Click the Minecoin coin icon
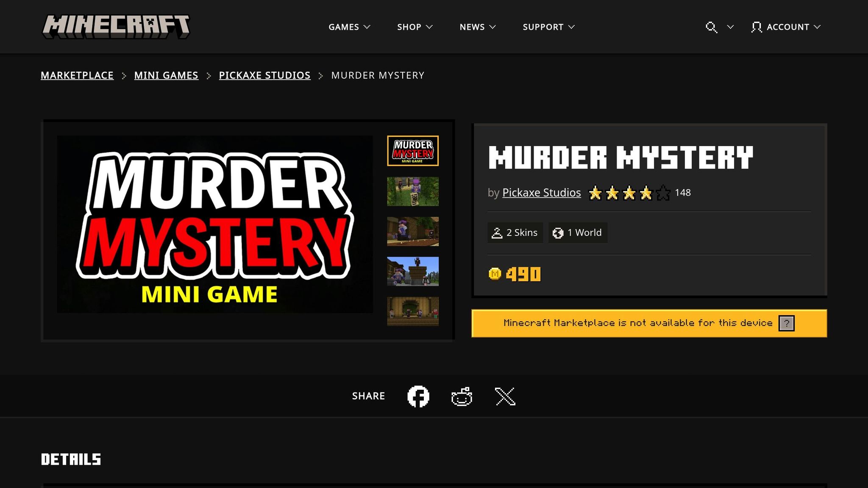868x488 pixels. pyautogui.click(x=495, y=274)
